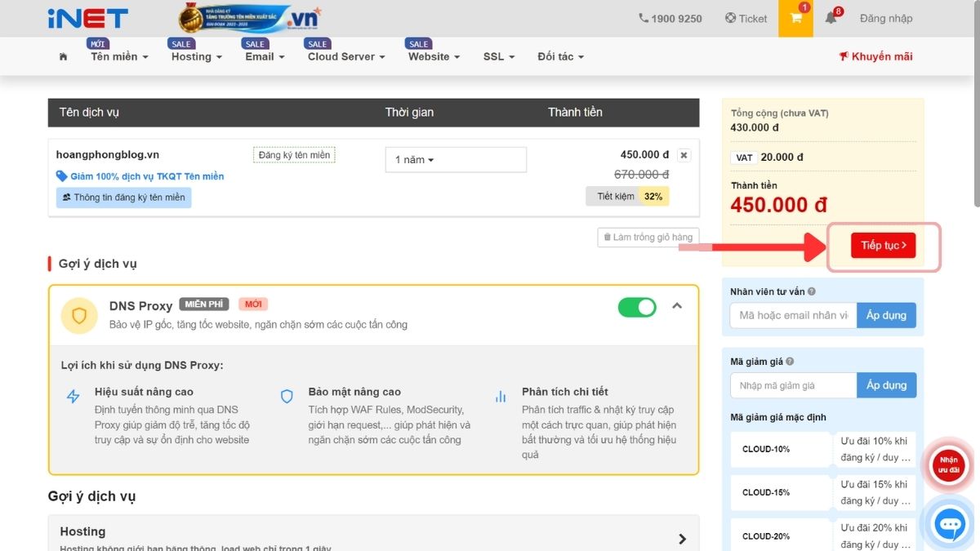This screenshot has height=551, width=980.
Task: Open the shopping cart icon
Action: [x=795, y=19]
